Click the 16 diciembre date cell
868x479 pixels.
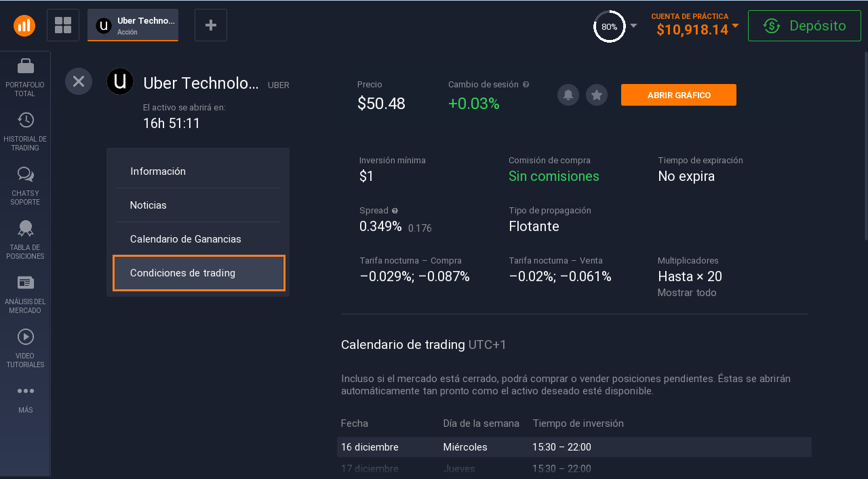point(370,447)
